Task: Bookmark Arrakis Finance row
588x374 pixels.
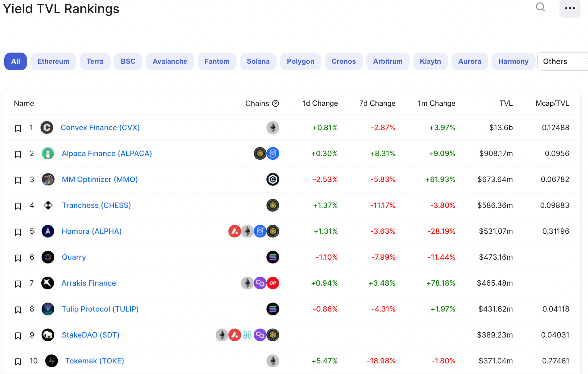Action: (18, 284)
